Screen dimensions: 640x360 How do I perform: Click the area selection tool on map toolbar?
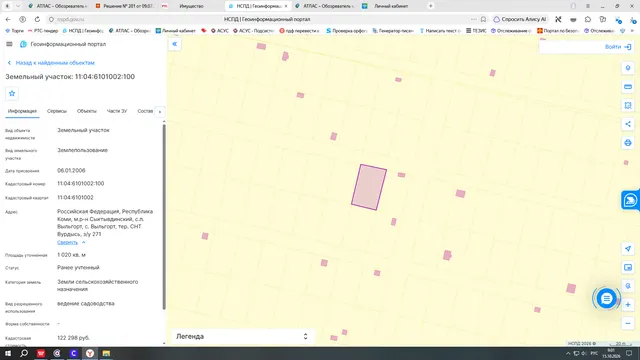tap(628, 105)
